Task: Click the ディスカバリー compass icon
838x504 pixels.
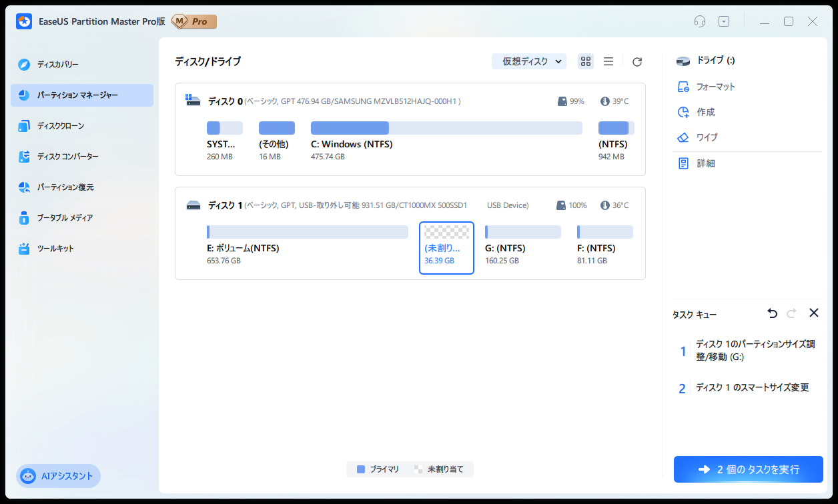Action: 25,65
